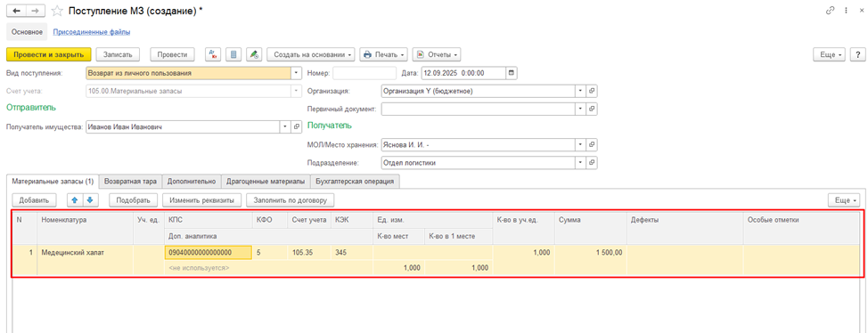The image size is (868, 333).
Task: Open Организация record with its open icon
Action: [591, 91]
